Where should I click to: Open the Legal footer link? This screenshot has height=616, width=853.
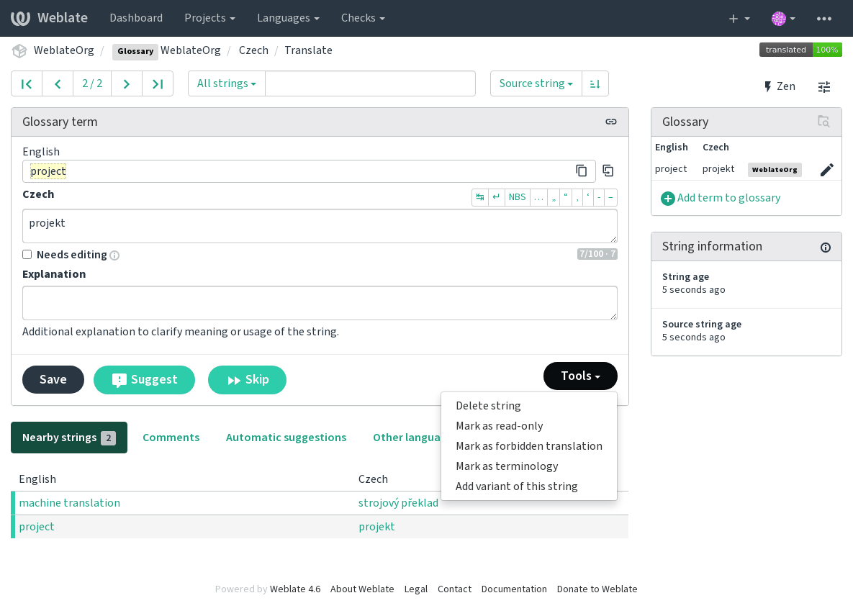[x=415, y=589]
